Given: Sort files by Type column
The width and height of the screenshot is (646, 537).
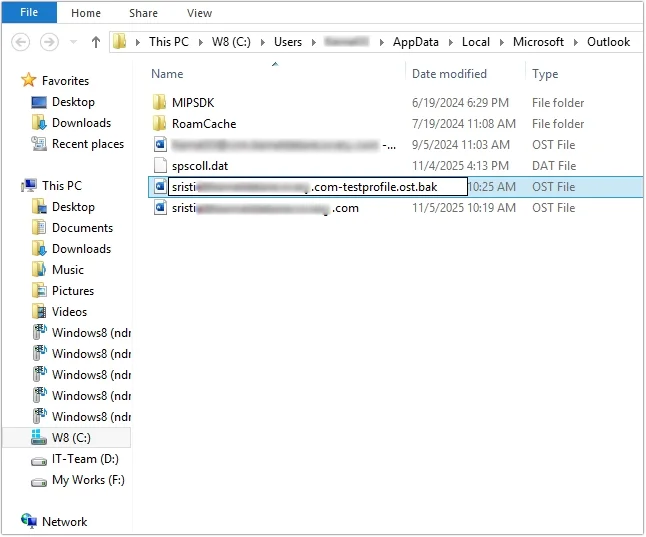Looking at the screenshot, I should pos(545,74).
